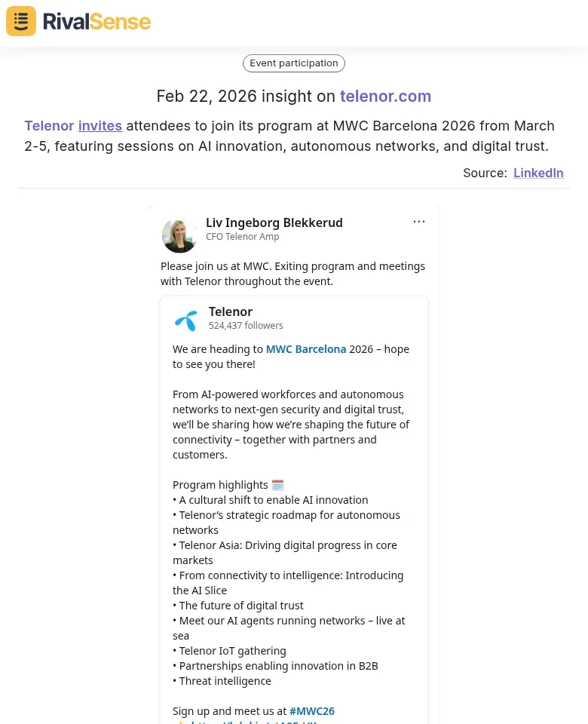Open the MWC Barcelona link in post
This screenshot has height=724, width=588.
pos(306,349)
